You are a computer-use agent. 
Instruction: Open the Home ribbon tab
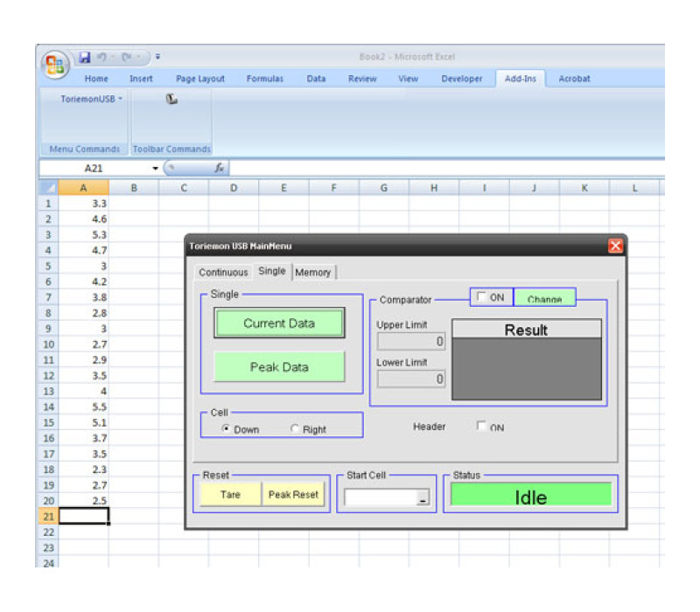pos(96,79)
